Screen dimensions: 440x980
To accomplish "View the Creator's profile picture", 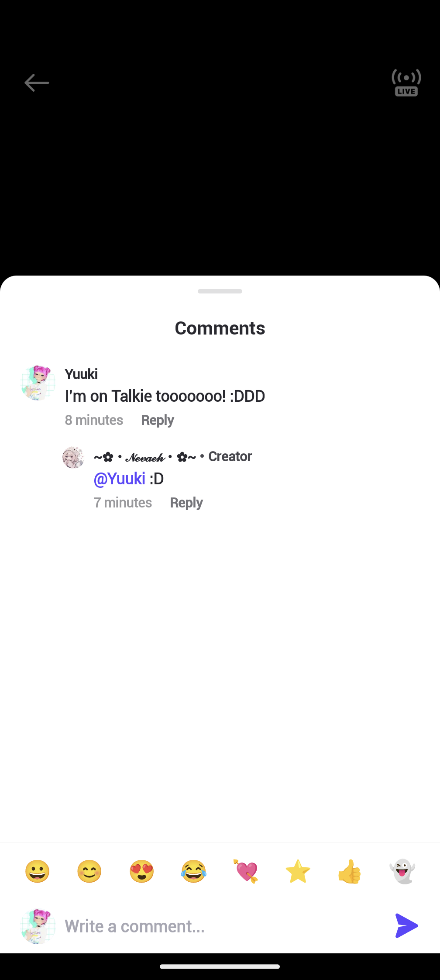I will (73, 457).
